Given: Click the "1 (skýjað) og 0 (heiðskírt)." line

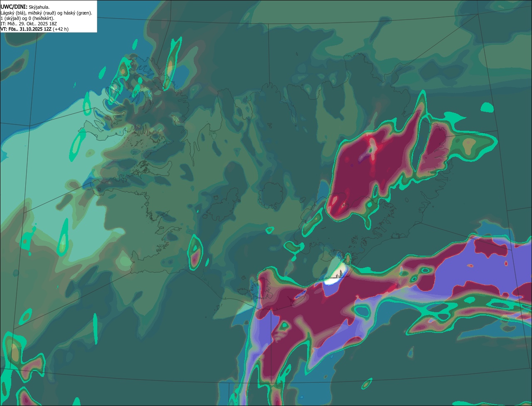Looking at the screenshot, I should (x=27, y=18).
